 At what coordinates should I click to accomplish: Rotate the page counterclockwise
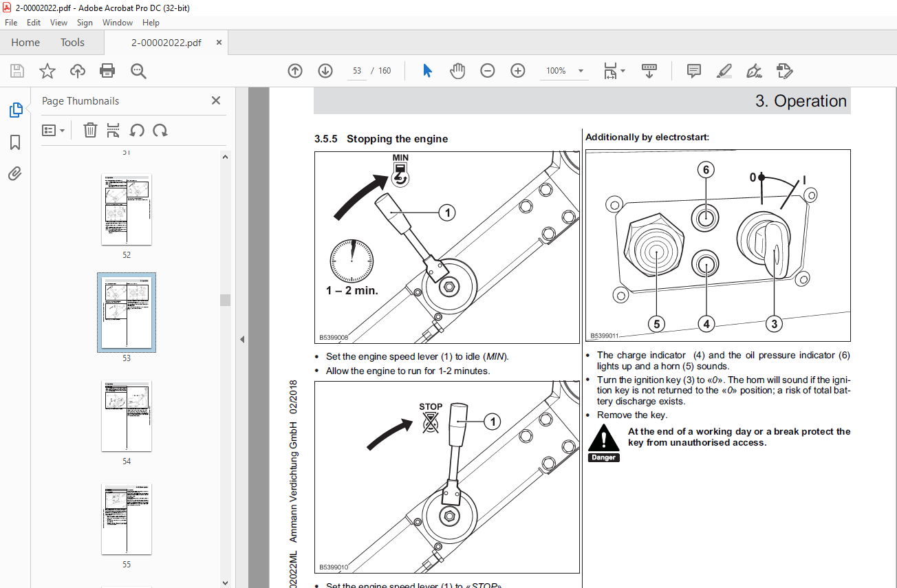click(x=137, y=130)
